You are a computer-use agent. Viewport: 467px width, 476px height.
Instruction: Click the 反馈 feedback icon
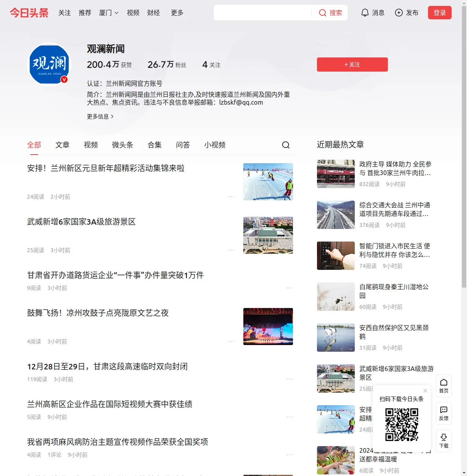(444, 413)
